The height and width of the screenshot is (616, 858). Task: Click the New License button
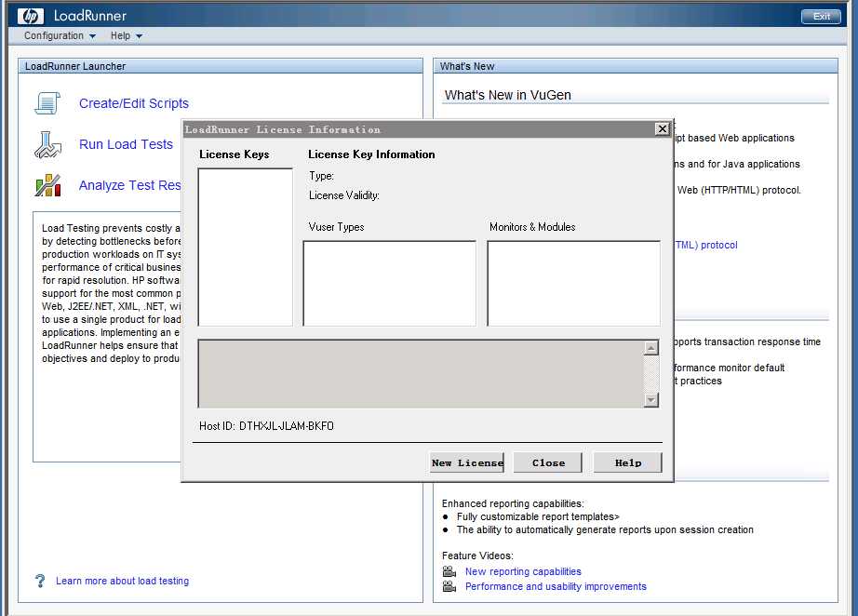[x=467, y=462]
